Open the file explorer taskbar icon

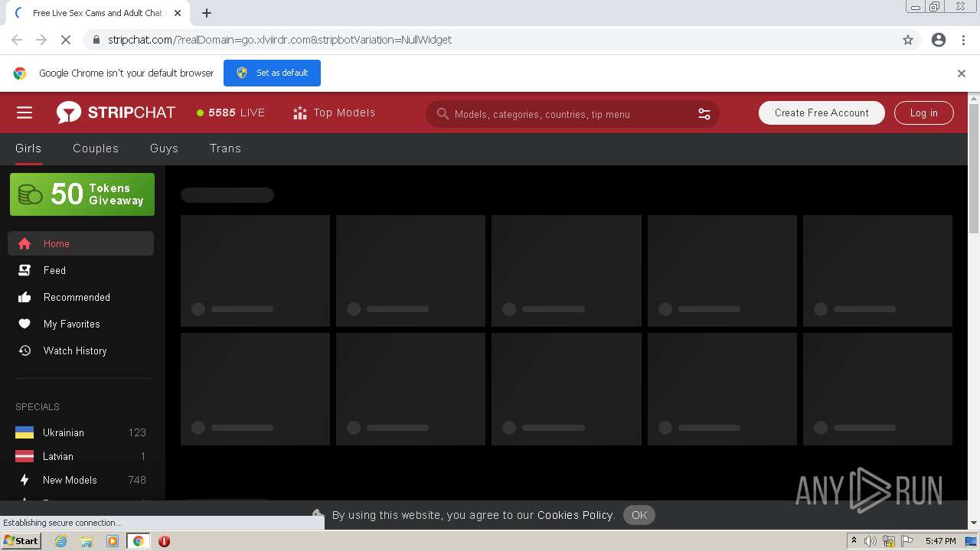click(x=87, y=541)
